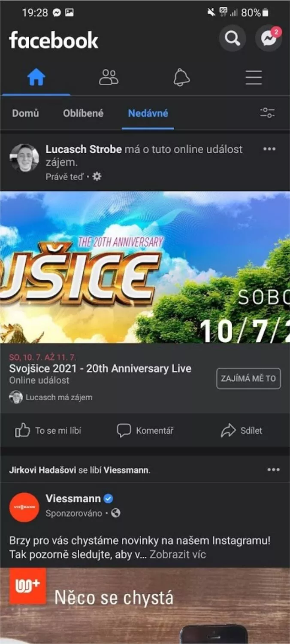Open three-dot menu on Lucasch Strobe post
Screen dimensions: 290x644
pyautogui.click(x=269, y=149)
